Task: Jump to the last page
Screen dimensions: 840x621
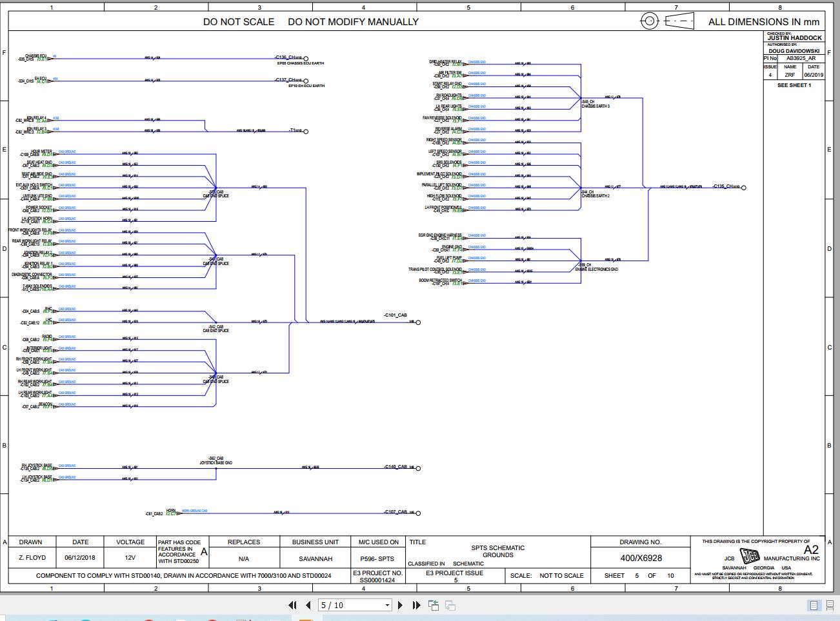Action: point(416,605)
